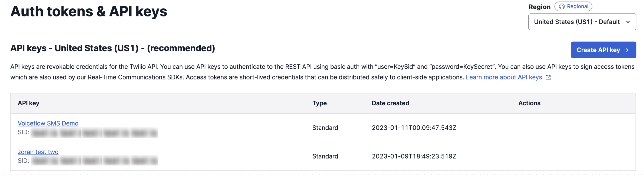Screen dimensions: 644x176
Task: Click the 2023-01-11 creation date cell
Action: coord(414,128)
